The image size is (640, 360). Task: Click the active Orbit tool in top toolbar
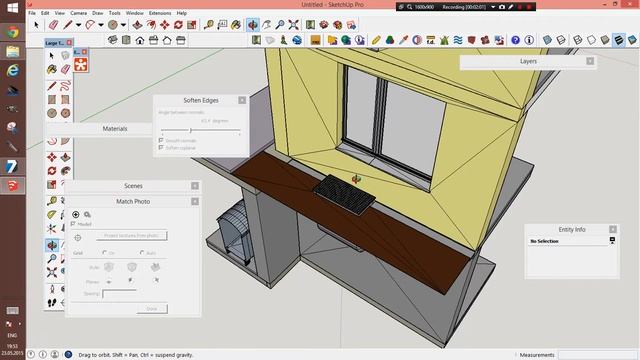[253, 25]
